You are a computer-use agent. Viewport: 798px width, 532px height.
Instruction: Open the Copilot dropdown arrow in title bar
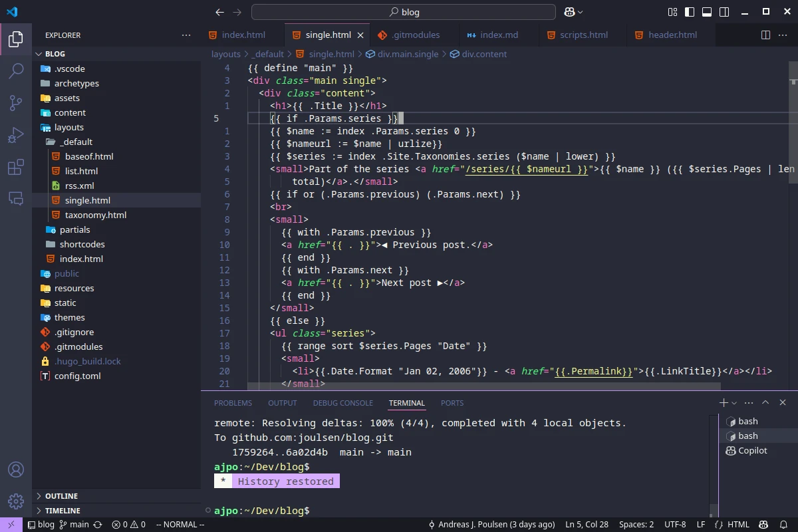coord(581,12)
